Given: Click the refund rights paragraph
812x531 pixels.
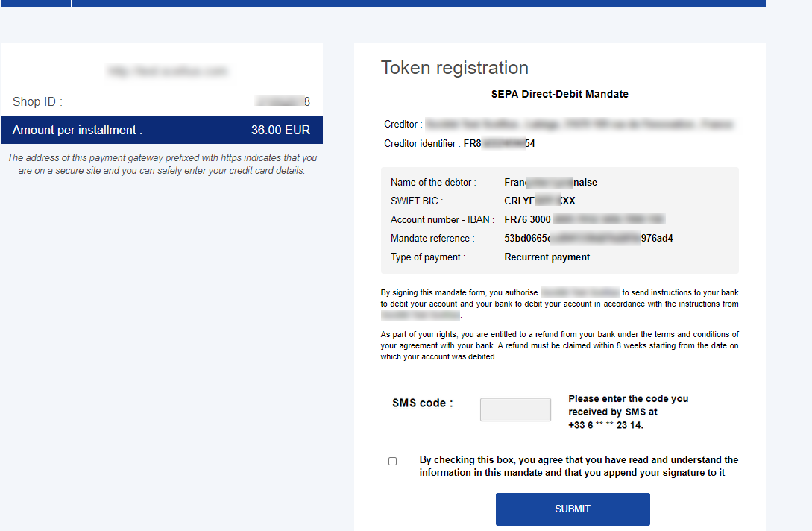Looking at the screenshot, I should tap(559, 345).
